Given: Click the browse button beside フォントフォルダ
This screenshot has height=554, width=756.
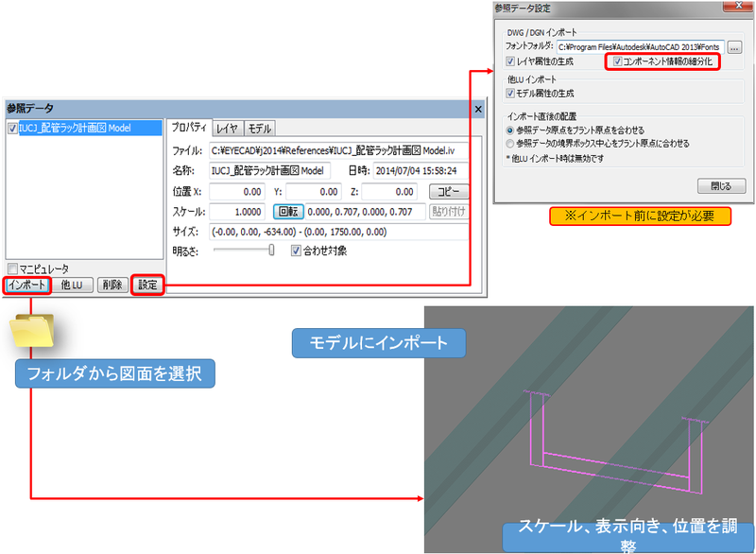Looking at the screenshot, I should coord(734,46).
